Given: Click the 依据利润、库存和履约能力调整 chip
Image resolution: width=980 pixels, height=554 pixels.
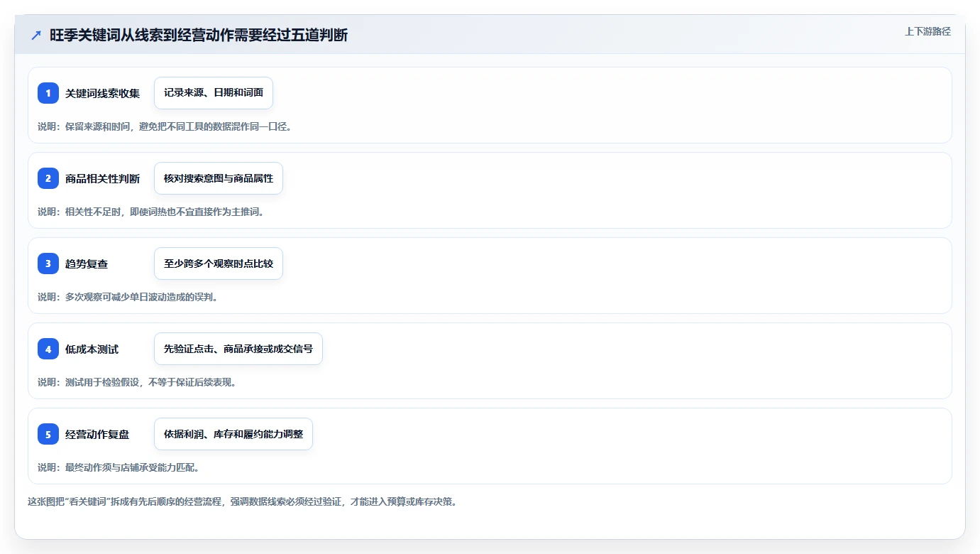Looking at the screenshot, I should pyautogui.click(x=233, y=434).
